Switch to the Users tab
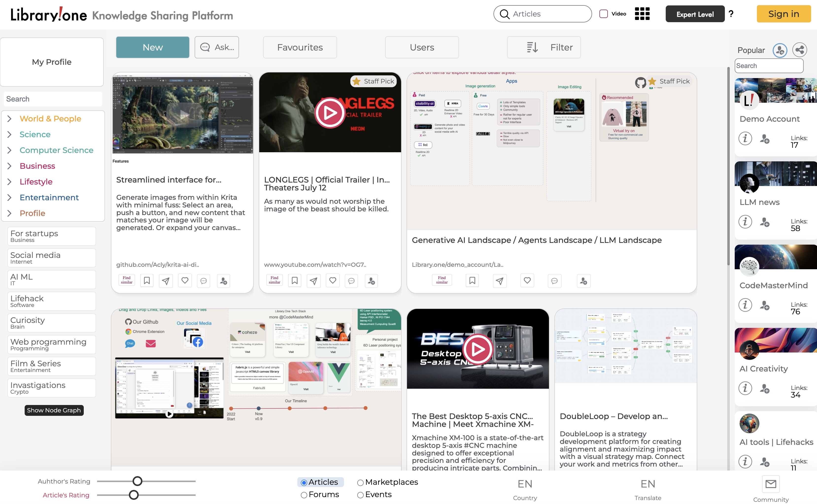Screen dimensions: 817x504 coord(422,47)
